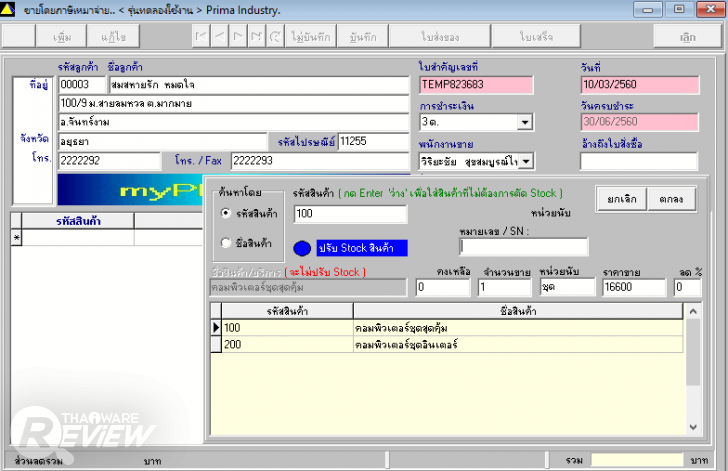Click ใบส่งของ toolbar button
The height and width of the screenshot is (471, 728).
(x=440, y=37)
